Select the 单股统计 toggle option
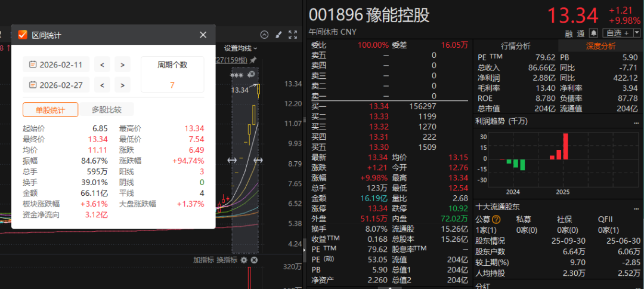 click(x=50, y=110)
